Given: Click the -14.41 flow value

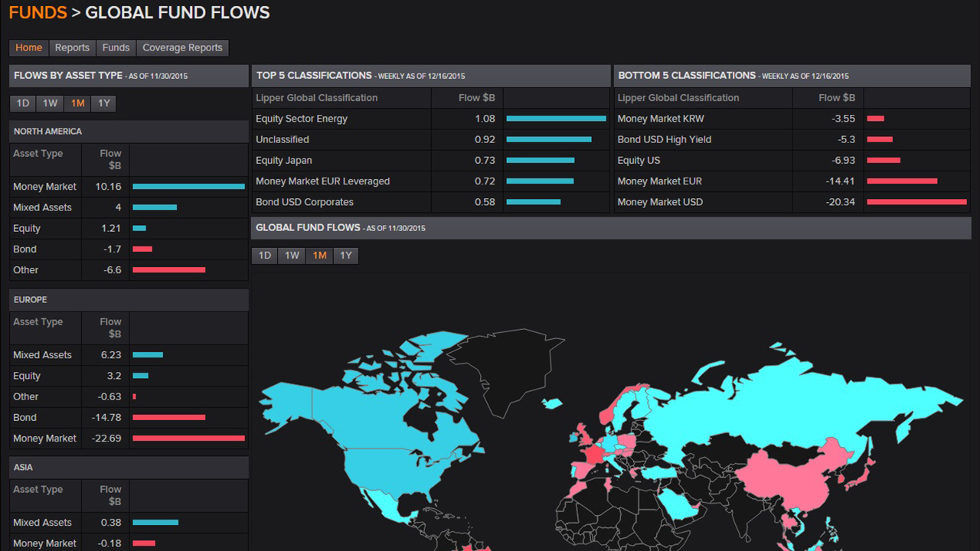Looking at the screenshot, I should [x=841, y=181].
